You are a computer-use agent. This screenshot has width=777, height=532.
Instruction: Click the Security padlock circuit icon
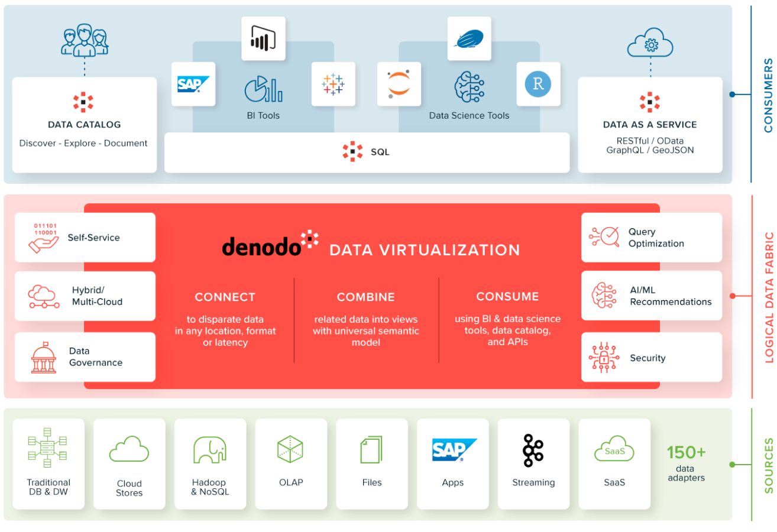point(604,357)
